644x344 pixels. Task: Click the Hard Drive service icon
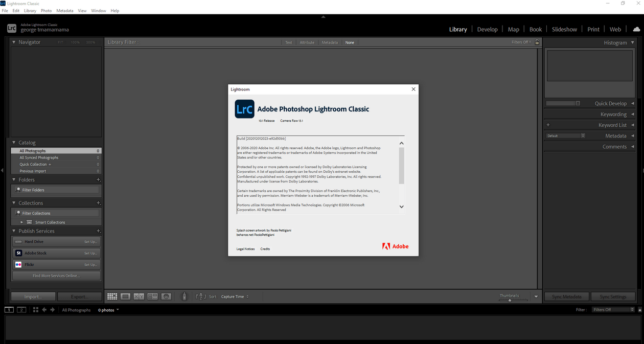coord(18,242)
